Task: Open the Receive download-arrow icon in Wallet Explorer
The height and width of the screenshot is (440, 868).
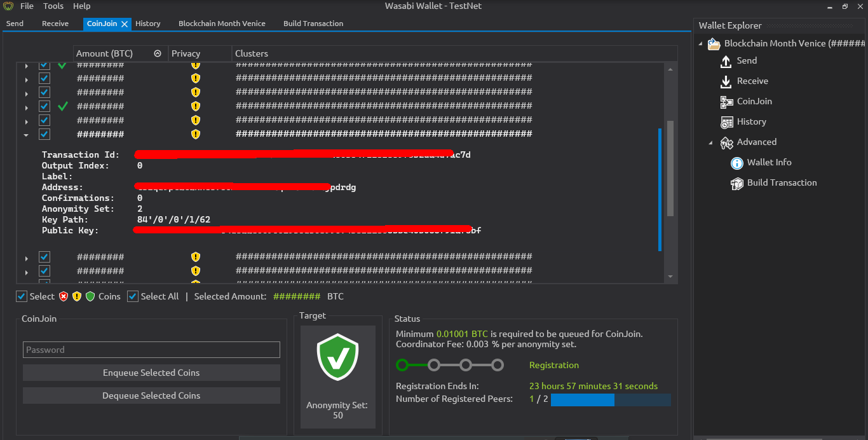Action: (x=726, y=81)
